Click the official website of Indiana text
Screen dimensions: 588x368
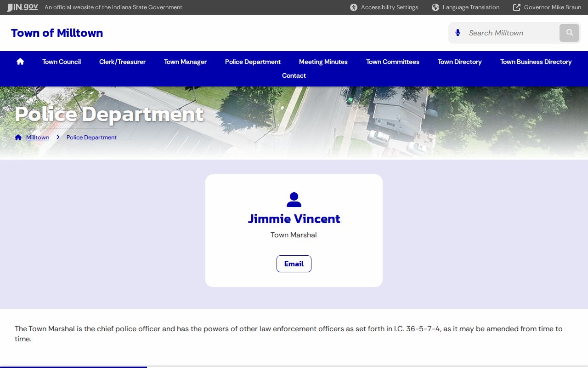click(113, 7)
